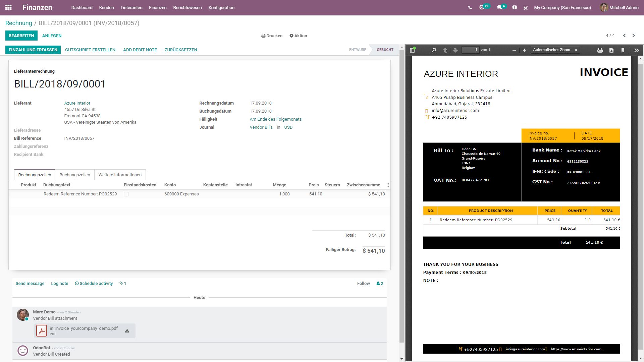Viewport: 644px width, 362px height.
Task: Open the Berichtswesen menu
Action: [187, 7]
